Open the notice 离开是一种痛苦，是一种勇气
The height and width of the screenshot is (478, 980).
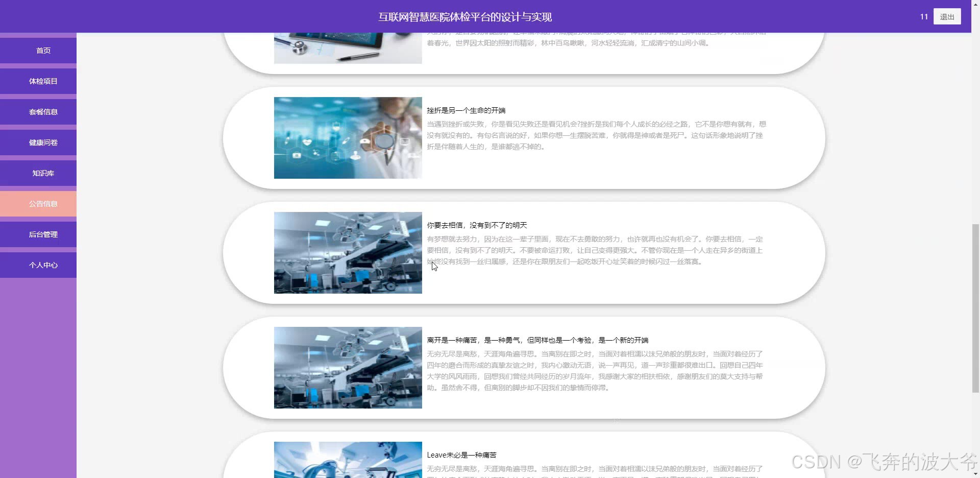click(x=537, y=340)
